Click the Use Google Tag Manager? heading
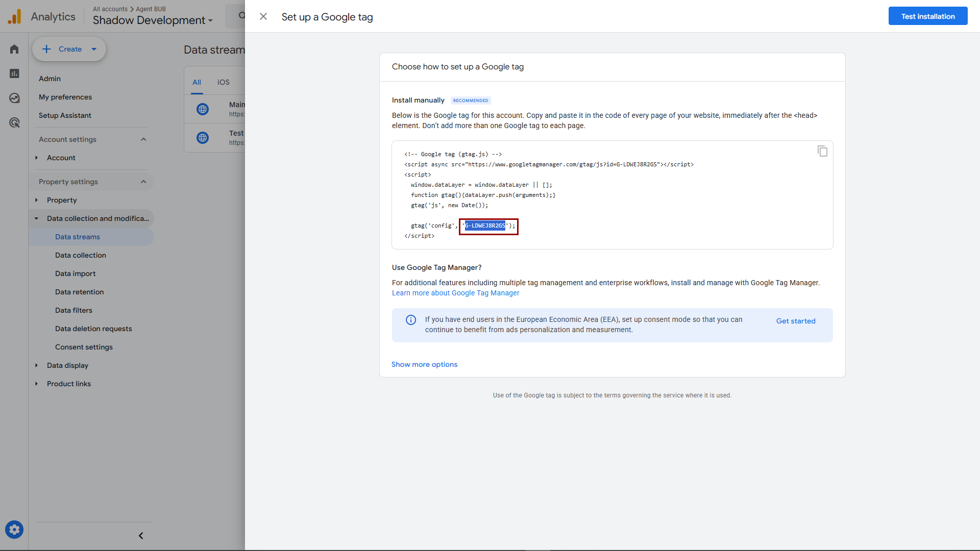This screenshot has width=980, height=551. click(437, 267)
